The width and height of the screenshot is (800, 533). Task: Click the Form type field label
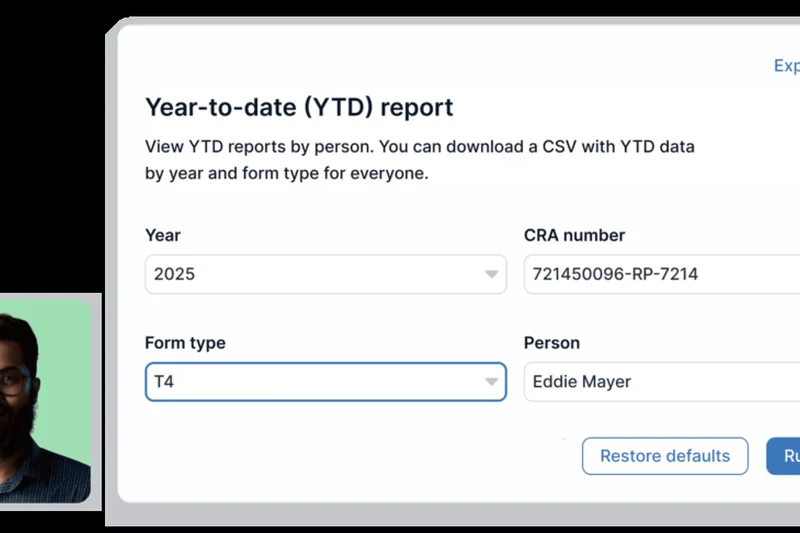[x=185, y=343]
